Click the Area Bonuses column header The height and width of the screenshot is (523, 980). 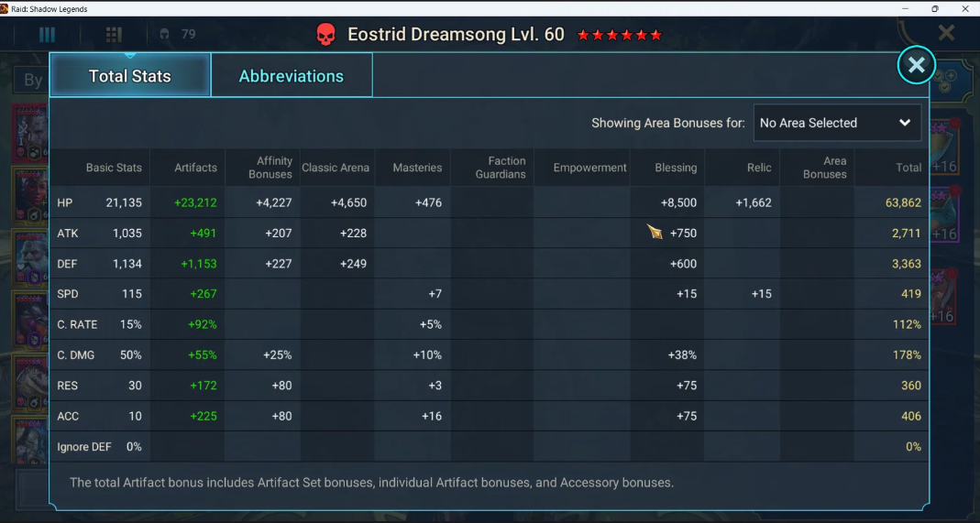[824, 168]
